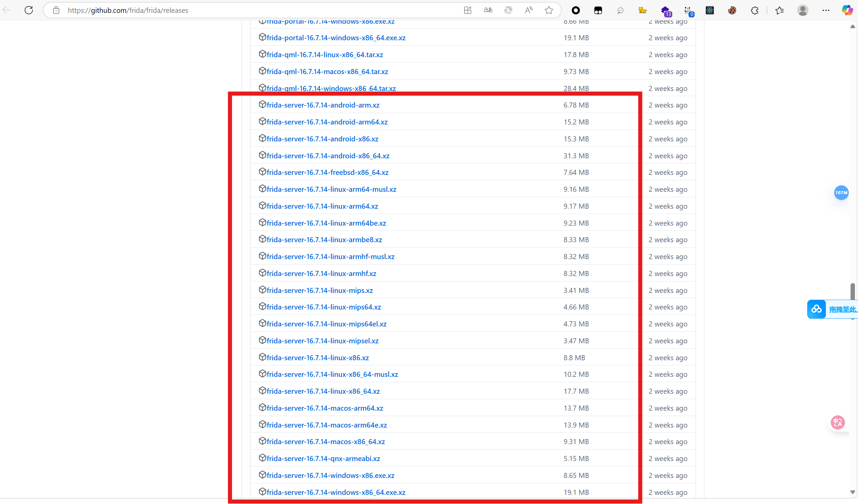This screenshot has width=858, height=504.
Task: Click the Baidu cloud drag-here widget
Action: tap(832, 309)
